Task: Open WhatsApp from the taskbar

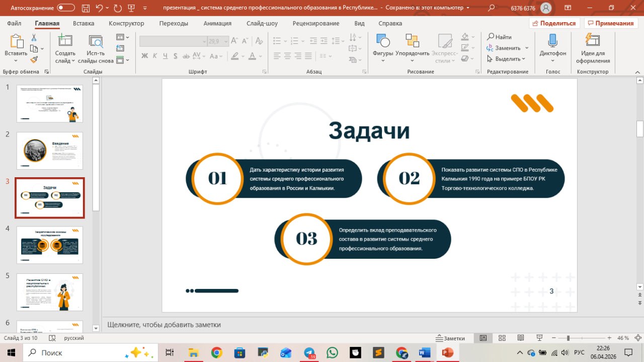Action: tap(332, 352)
